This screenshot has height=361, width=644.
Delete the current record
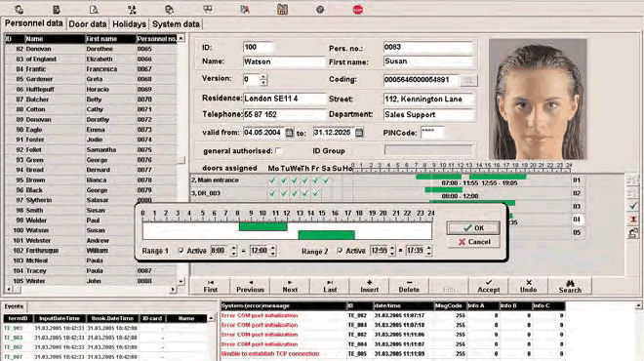pyautogui.click(x=409, y=286)
